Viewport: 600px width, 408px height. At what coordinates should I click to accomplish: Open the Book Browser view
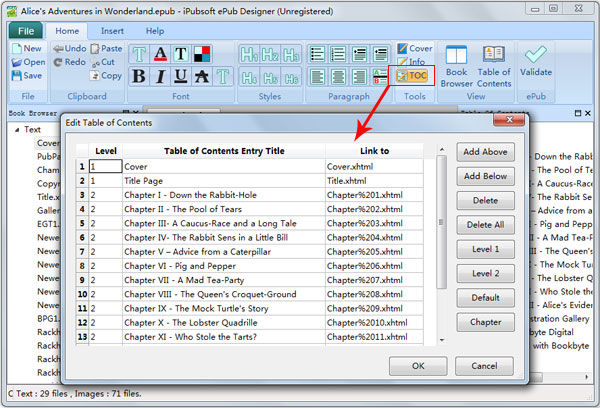coord(456,67)
